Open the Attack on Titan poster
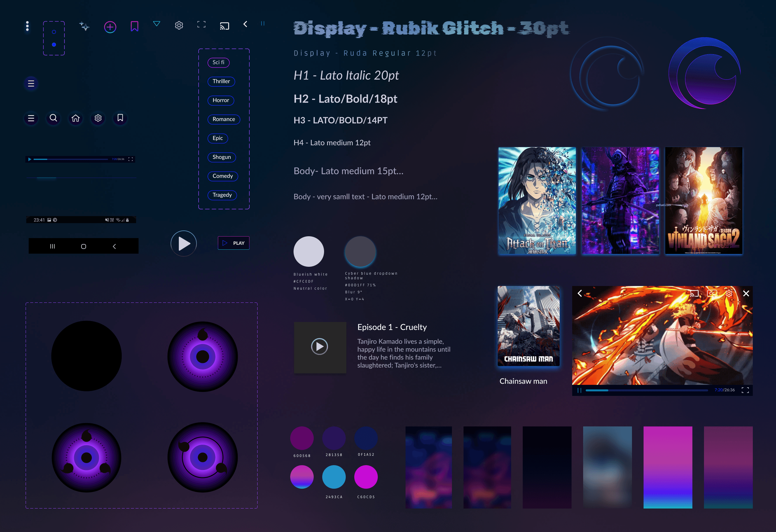Viewport: 776px width, 532px height. (536, 201)
